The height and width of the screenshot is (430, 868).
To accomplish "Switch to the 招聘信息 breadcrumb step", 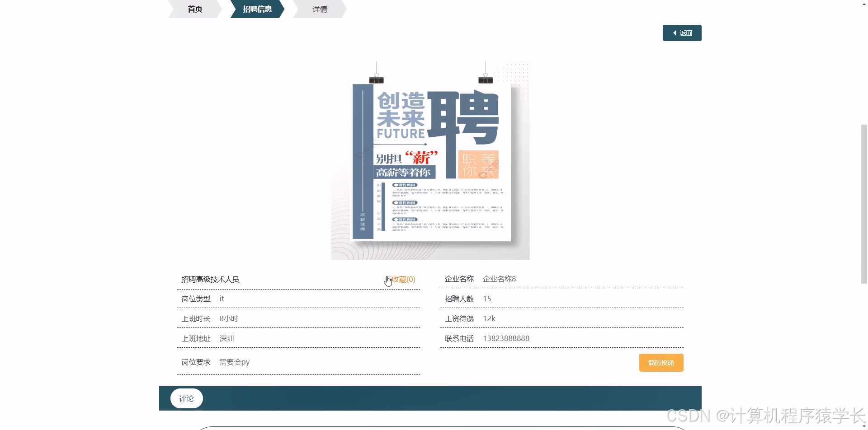I will click(x=257, y=9).
